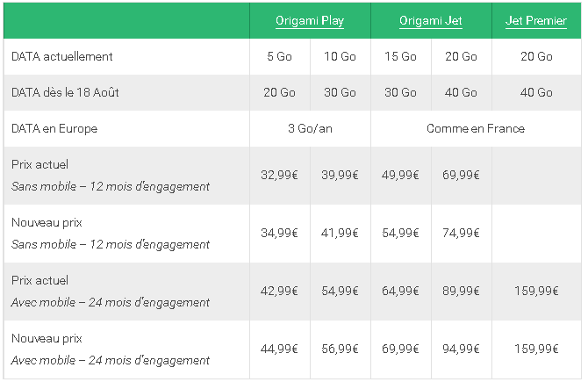Click the 39,99€ price cell
Image resolution: width=588 pixels, height=382 pixels.
pyautogui.click(x=341, y=175)
